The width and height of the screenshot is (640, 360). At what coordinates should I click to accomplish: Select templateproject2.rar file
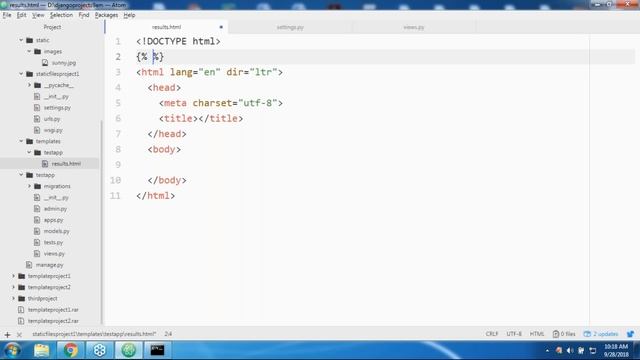pos(53,321)
